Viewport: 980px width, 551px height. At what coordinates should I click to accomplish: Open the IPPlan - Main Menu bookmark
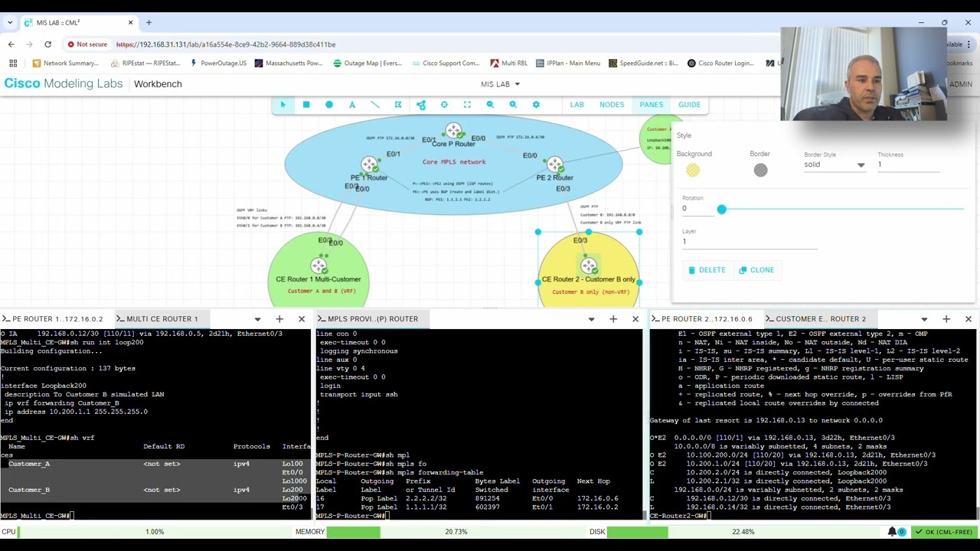coord(567,64)
